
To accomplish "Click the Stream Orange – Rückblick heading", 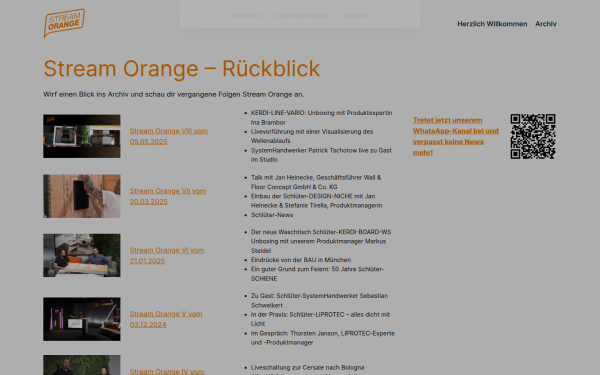I will (x=181, y=68).
